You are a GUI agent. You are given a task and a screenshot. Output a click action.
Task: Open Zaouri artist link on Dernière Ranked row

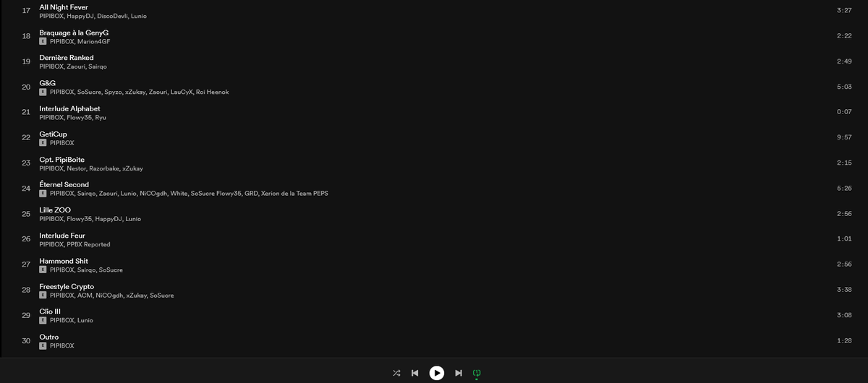[x=75, y=66]
